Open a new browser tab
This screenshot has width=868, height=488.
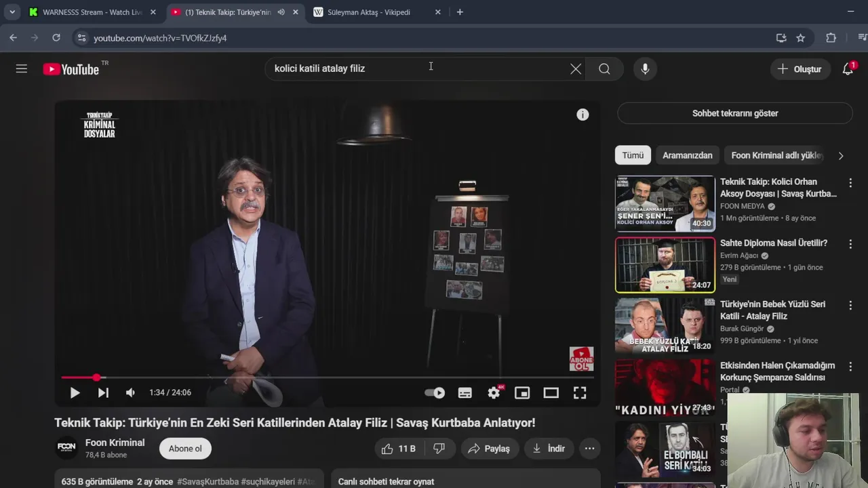460,12
